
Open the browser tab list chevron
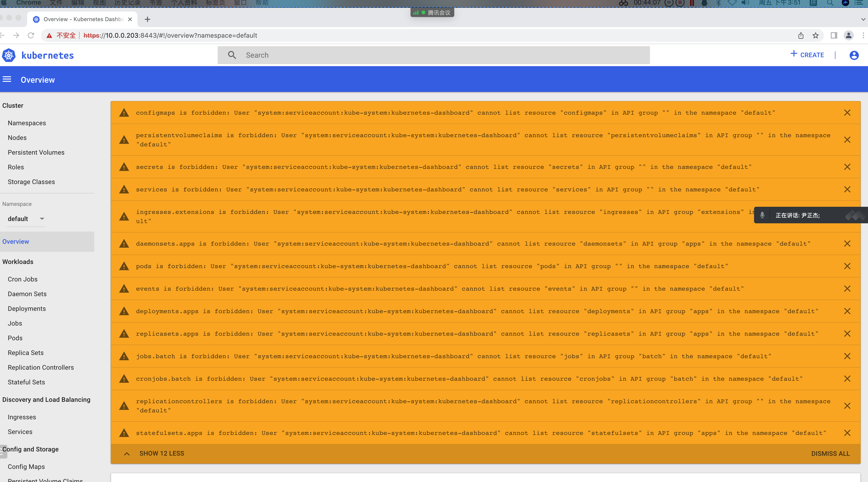pos(863,20)
